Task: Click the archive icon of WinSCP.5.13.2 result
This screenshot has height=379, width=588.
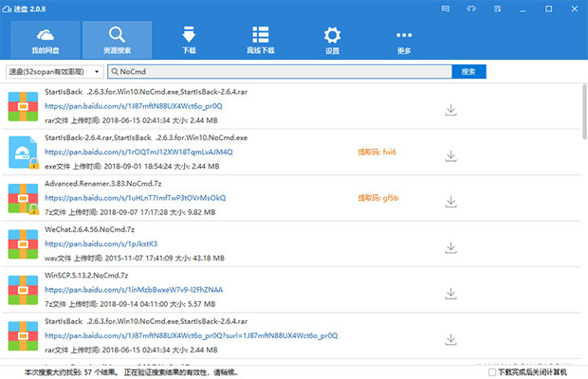Action: click(24, 290)
